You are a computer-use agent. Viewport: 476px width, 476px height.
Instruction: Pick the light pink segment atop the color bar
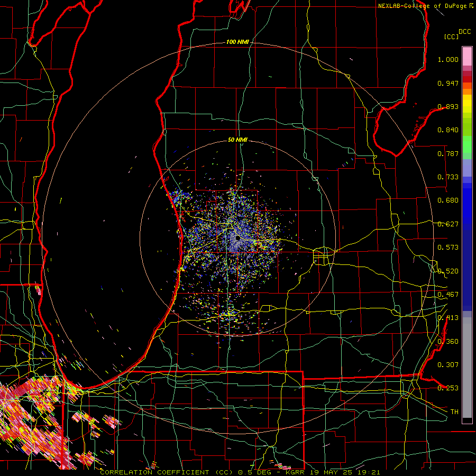click(467, 57)
